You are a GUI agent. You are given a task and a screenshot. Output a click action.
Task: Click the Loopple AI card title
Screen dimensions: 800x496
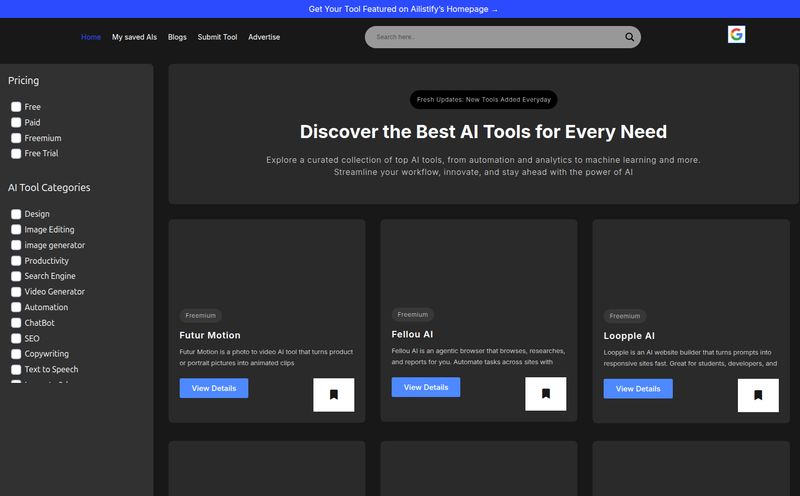(629, 336)
